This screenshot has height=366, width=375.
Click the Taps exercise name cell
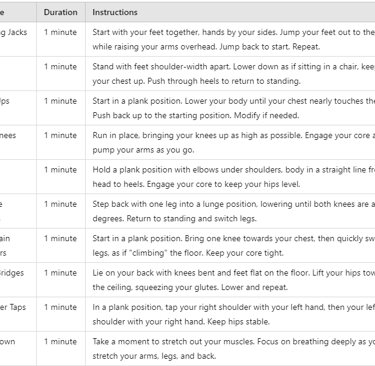pyautogui.click(x=18, y=314)
